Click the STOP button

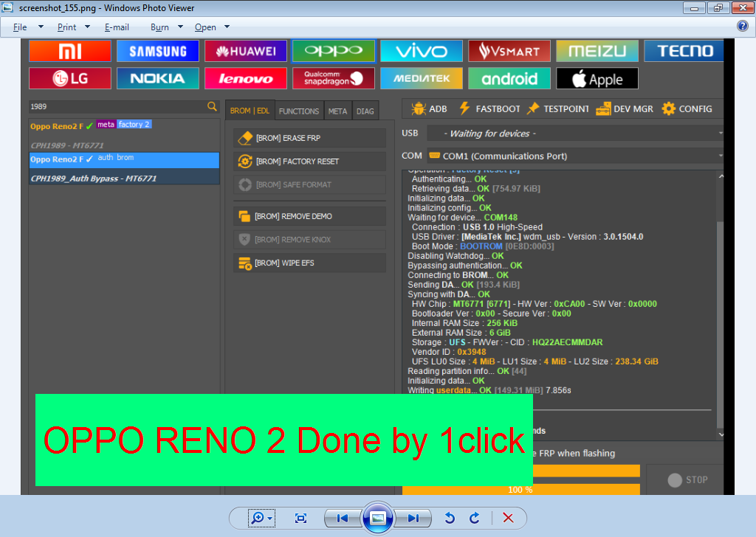click(x=684, y=479)
